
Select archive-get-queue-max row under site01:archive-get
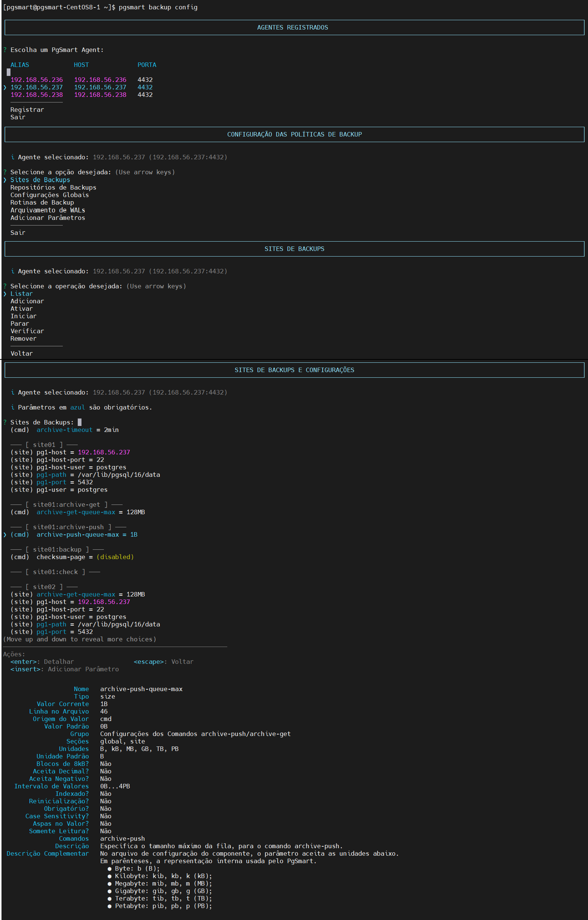pos(77,512)
